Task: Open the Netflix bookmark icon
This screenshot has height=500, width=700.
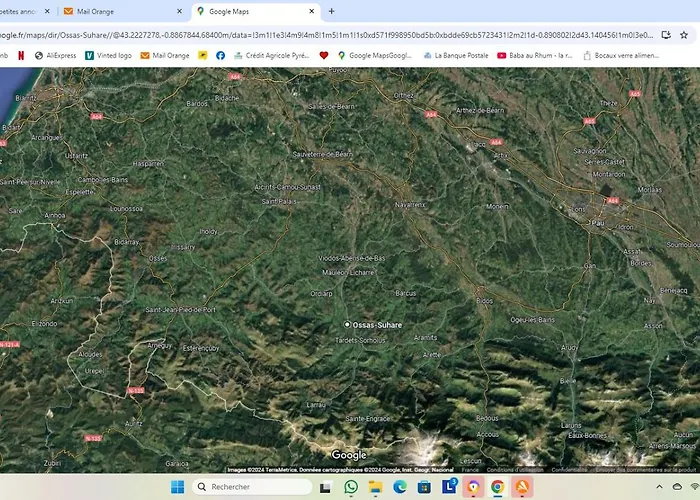Action: pos(20,55)
